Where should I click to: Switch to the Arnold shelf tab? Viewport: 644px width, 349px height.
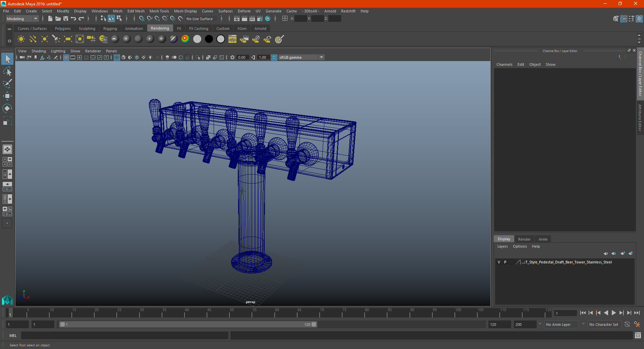pyautogui.click(x=260, y=29)
